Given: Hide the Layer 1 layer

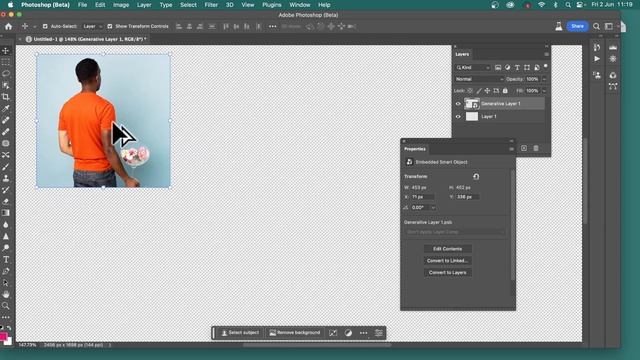Looking at the screenshot, I should tap(458, 116).
